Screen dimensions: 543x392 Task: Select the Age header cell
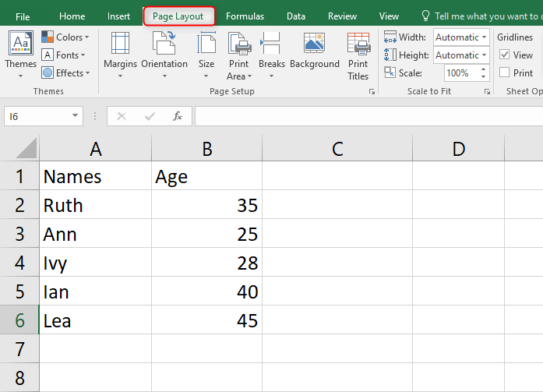point(206,176)
